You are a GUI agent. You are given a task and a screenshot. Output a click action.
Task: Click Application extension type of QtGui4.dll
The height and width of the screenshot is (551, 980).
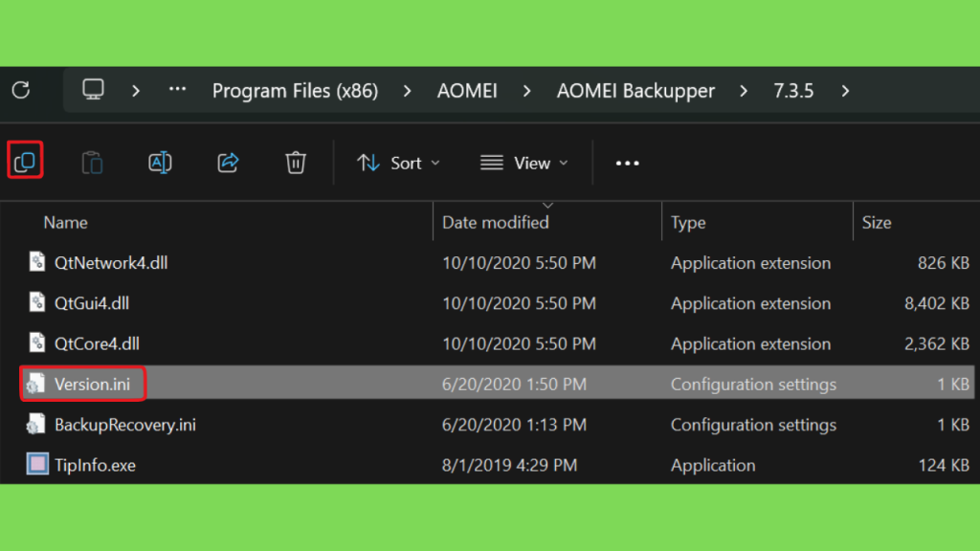click(x=750, y=303)
